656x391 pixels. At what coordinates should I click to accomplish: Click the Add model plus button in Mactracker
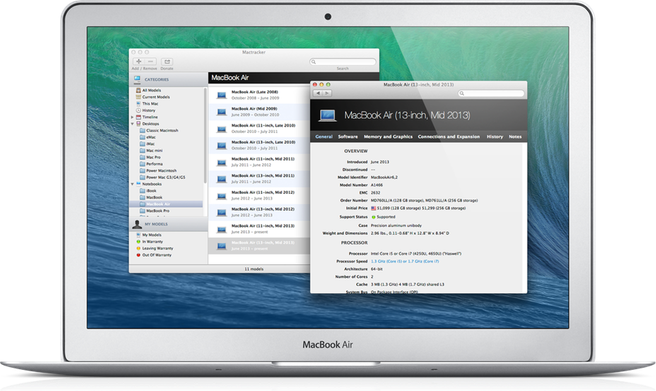(138, 61)
